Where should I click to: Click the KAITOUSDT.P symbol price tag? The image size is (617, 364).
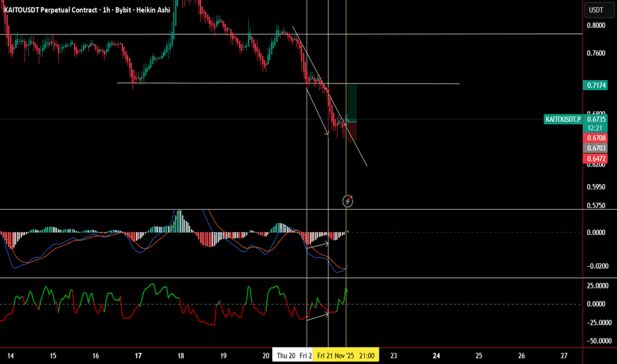pos(563,119)
